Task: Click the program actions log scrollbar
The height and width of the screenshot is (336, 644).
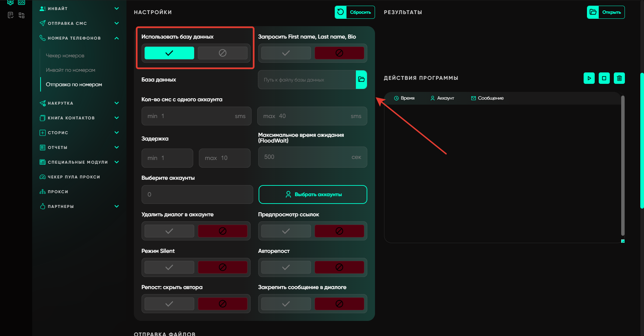Action: pos(623,166)
